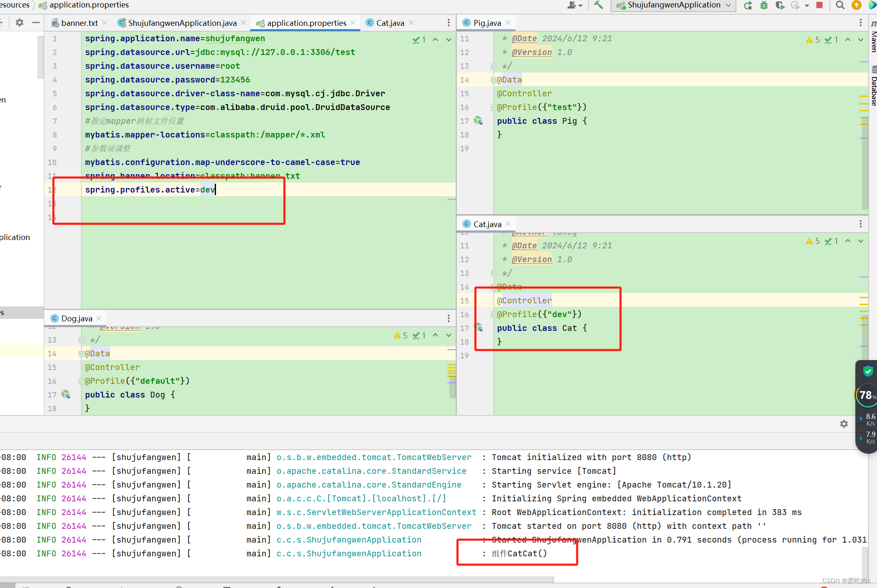Click the Profiler run icon
The height and width of the screenshot is (588, 877).
[795, 5]
